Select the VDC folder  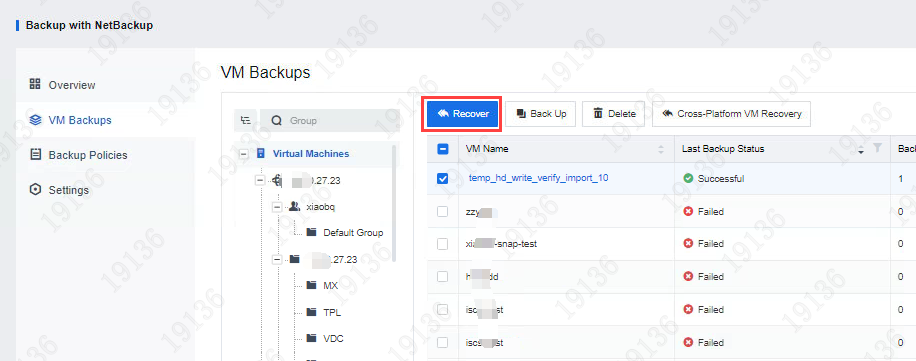pyautogui.click(x=333, y=338)
